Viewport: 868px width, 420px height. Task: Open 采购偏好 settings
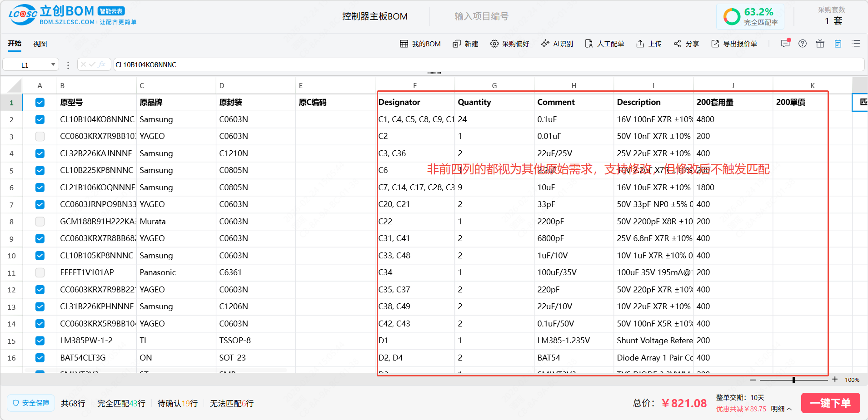pos(509,44)
